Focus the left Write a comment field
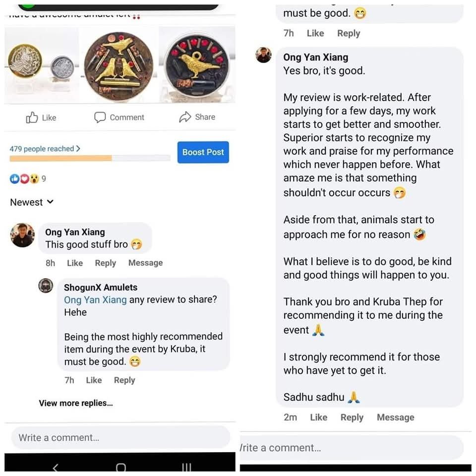This screenshot has height=476, width=476. click(120, 437)
